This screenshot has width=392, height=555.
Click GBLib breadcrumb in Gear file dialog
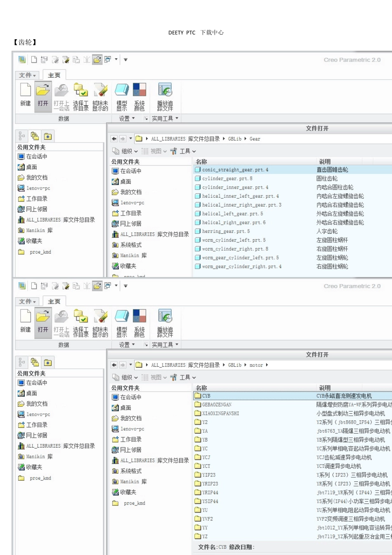point(235,139)
